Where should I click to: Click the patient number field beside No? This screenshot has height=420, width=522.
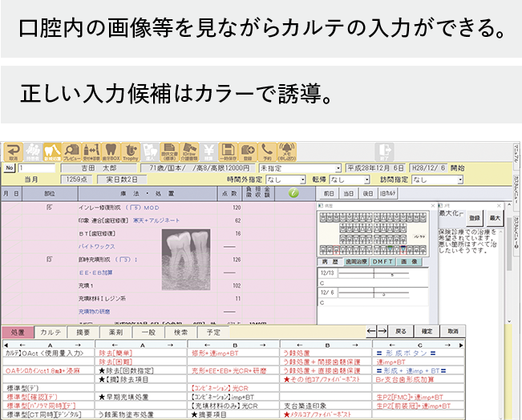point(30,168)
